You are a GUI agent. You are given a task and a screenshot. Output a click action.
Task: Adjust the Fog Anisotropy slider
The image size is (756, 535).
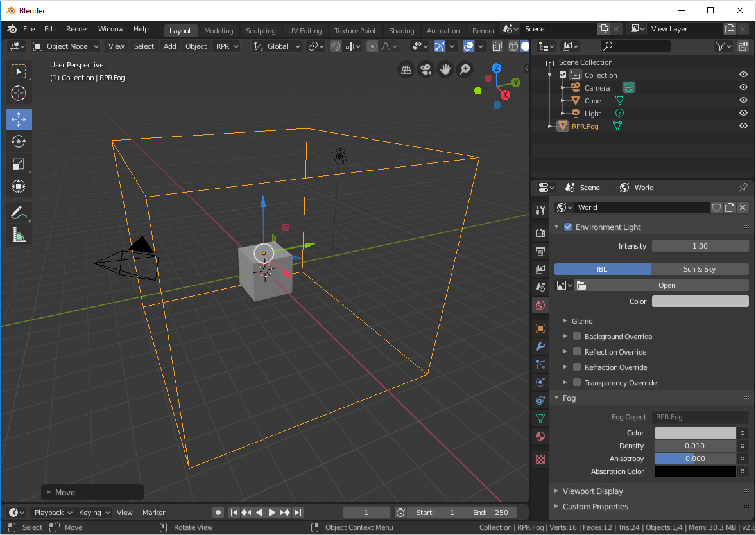point(695,459)
